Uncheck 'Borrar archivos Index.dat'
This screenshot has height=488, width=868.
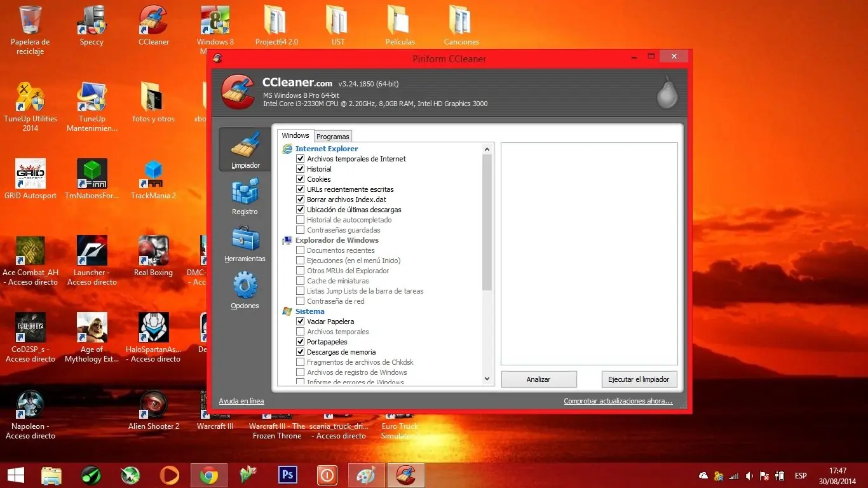pos(301,200)
